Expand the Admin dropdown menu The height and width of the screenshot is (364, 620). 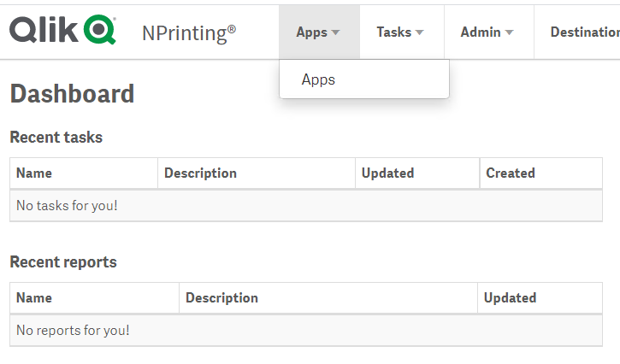click(488, 32)
